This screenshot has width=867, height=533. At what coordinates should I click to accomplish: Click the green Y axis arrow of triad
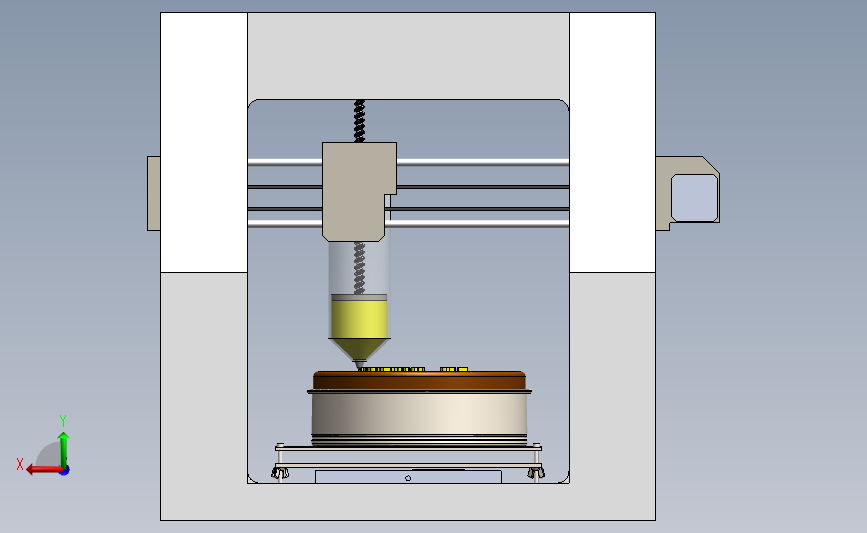(x=64, y=449)
